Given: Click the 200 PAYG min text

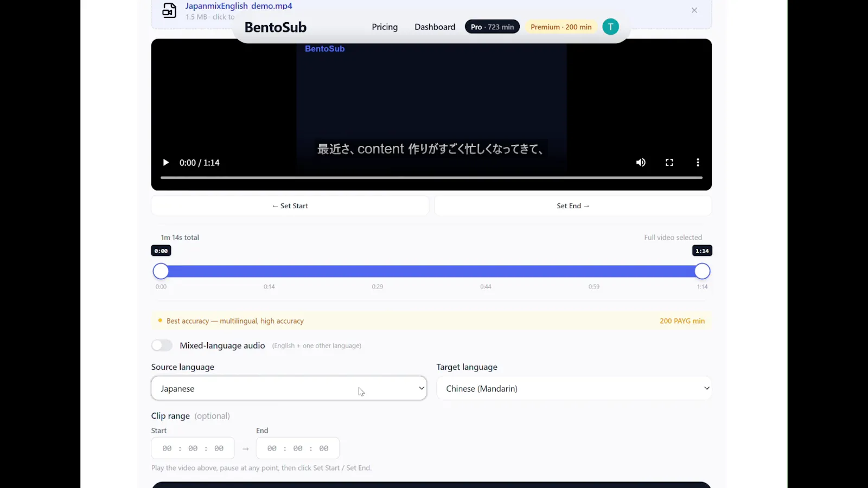Looking at the screenshot, I should 682,321.
